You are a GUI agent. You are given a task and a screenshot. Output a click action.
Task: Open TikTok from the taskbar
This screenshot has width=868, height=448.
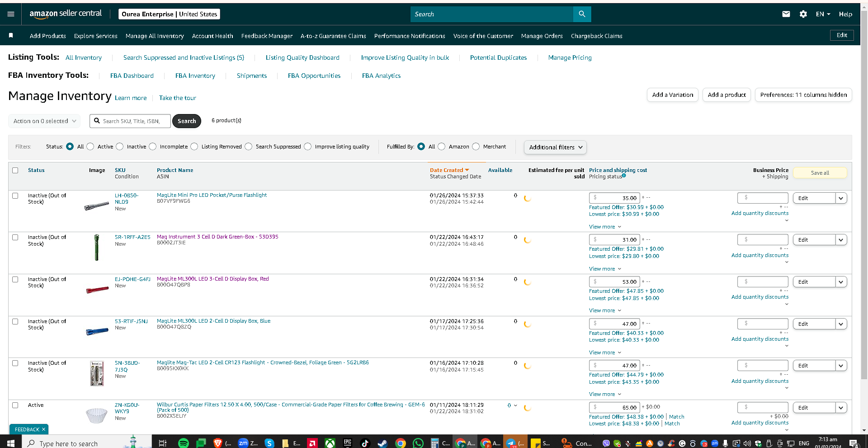tap(365, 443)
